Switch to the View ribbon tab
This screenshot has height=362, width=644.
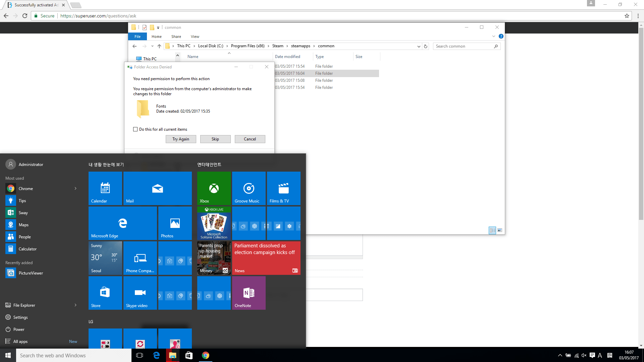point(195,37)
